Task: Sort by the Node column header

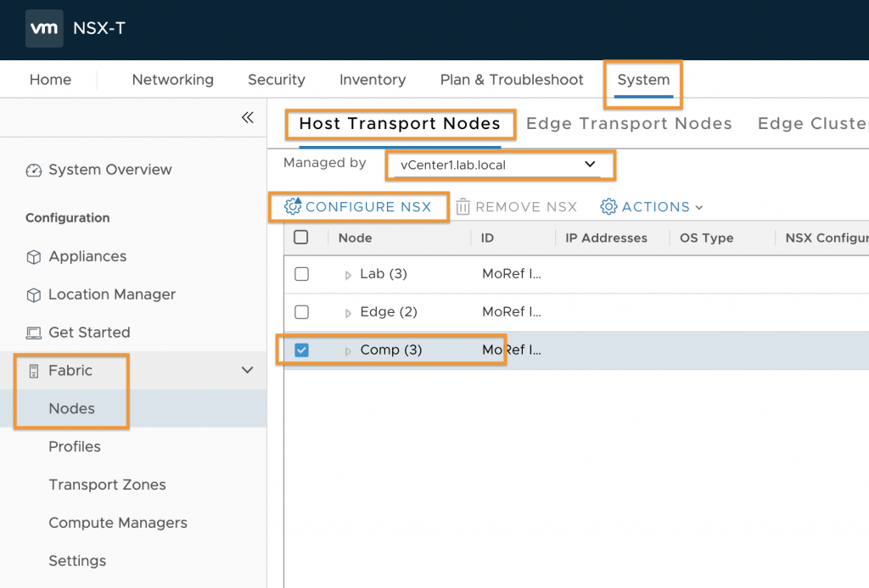Action: click(x=356, y=238)
